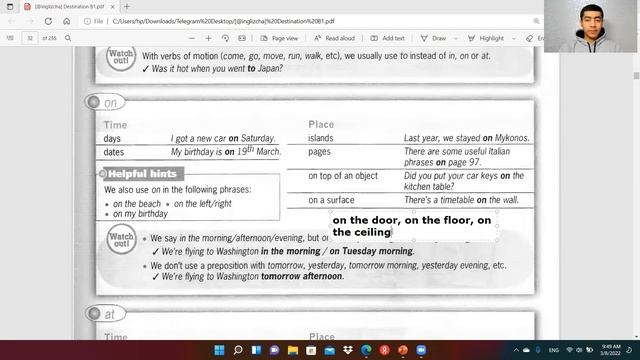Start Read aloud
The image size is (640, 360).
pos(334,38)
